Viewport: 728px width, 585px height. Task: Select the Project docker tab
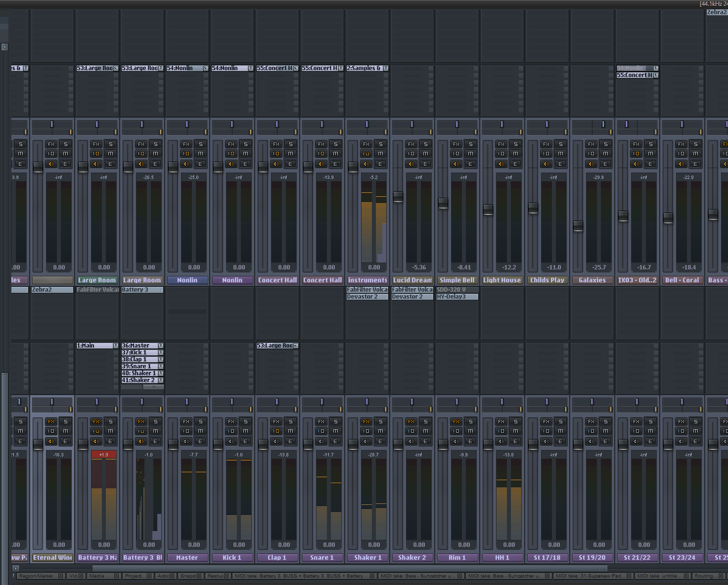(x=138, y=576)
